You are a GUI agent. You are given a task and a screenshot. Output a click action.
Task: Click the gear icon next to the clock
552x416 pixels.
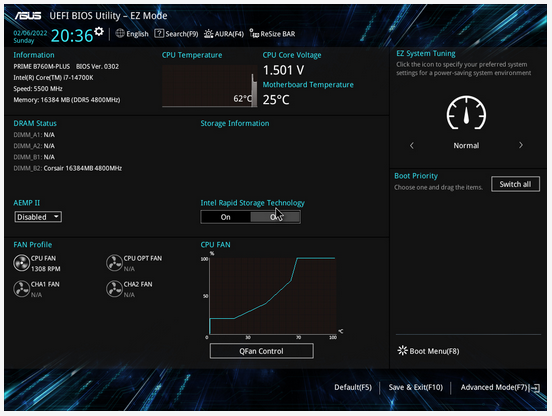pos(99,31)
